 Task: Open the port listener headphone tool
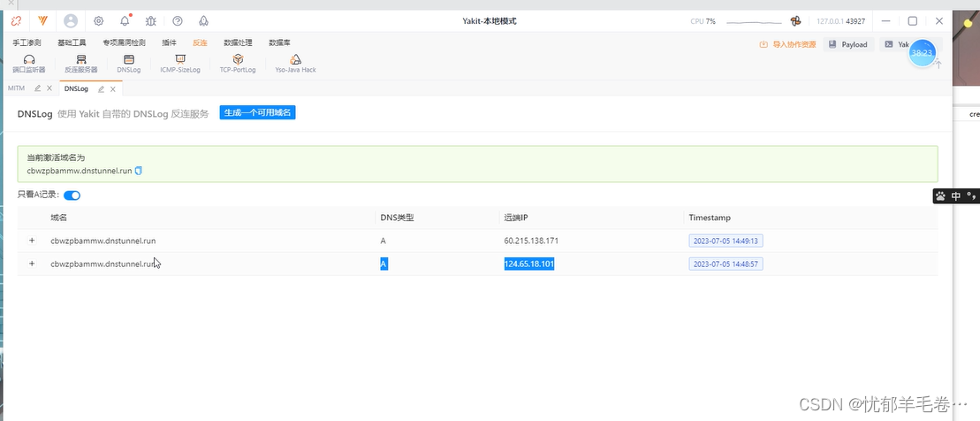click(x=29, y=64)
